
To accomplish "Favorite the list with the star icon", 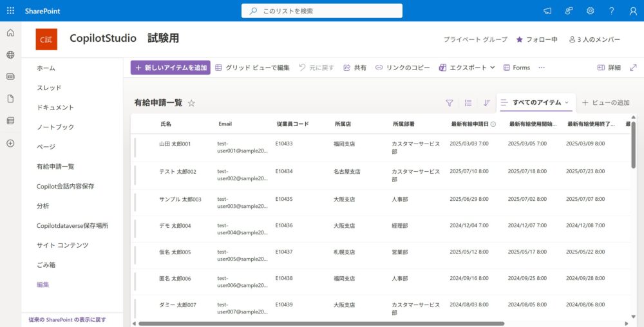I will click(191, 103).
